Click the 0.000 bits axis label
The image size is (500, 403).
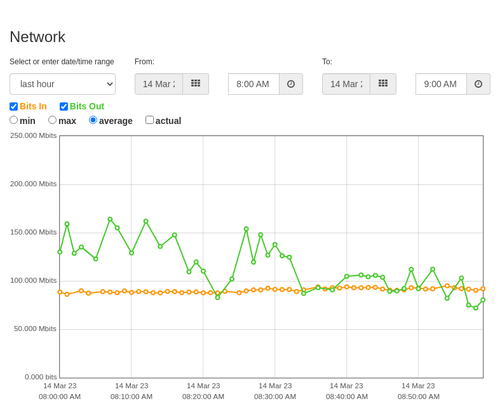coord(41,377)
